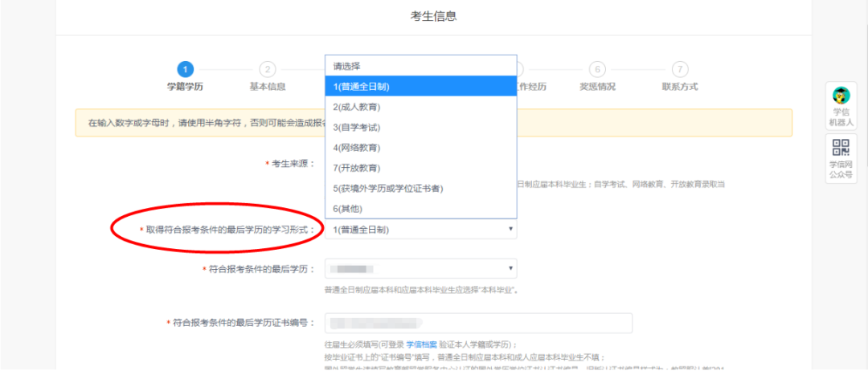Image resolution: width=868 pixels, height=371 pixels.
Task: Click the 基本信息 step label text
Action: (x=268, y=87)
